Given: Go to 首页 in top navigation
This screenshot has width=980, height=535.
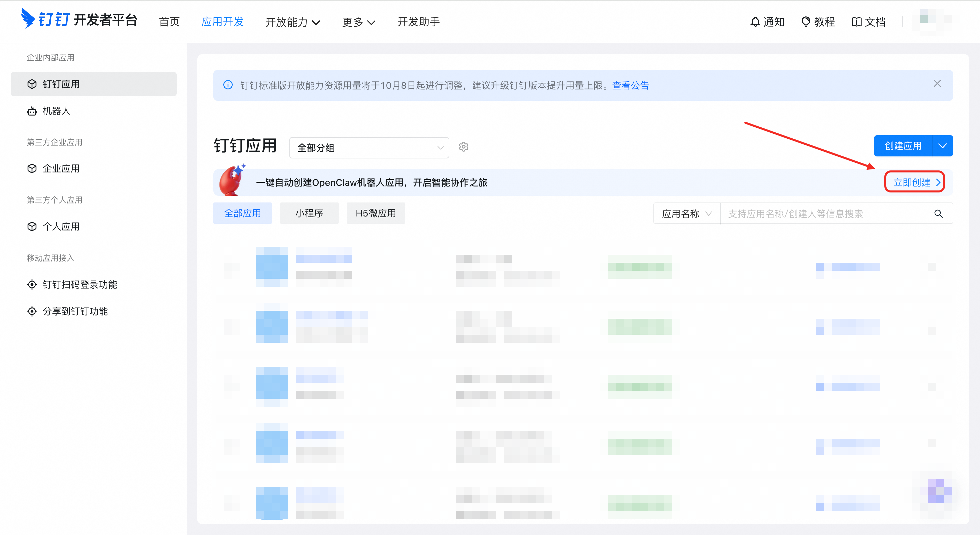Looking at the screenshot, I should point(169,22).
